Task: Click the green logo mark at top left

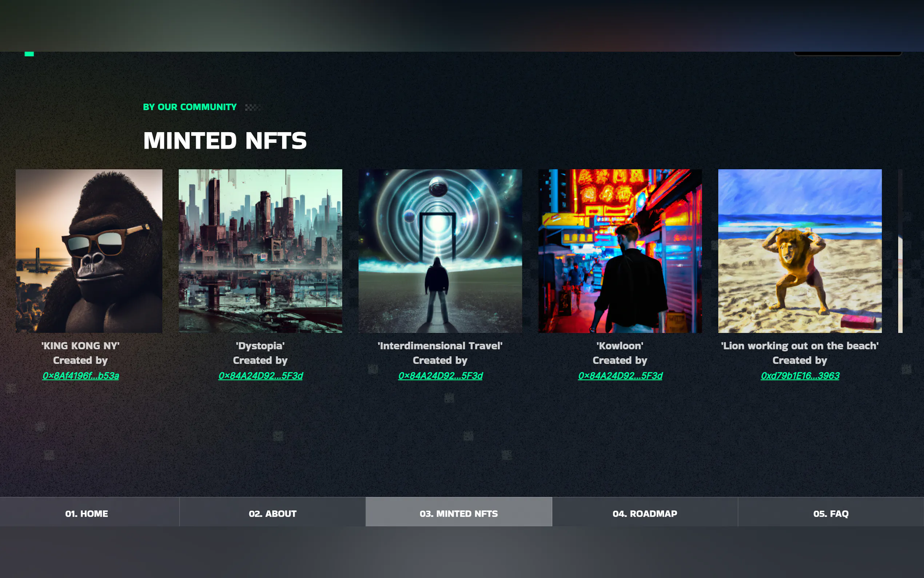Action: click(29, 54)
